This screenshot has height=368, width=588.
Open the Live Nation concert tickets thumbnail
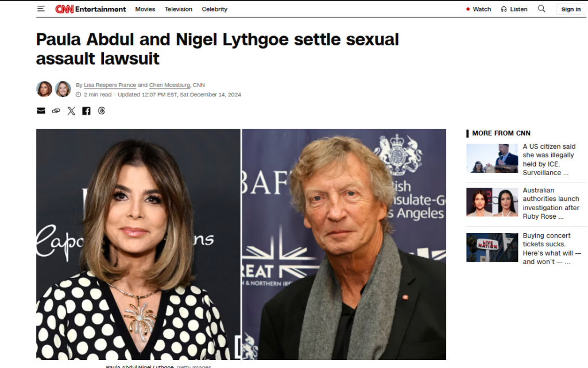492,247
